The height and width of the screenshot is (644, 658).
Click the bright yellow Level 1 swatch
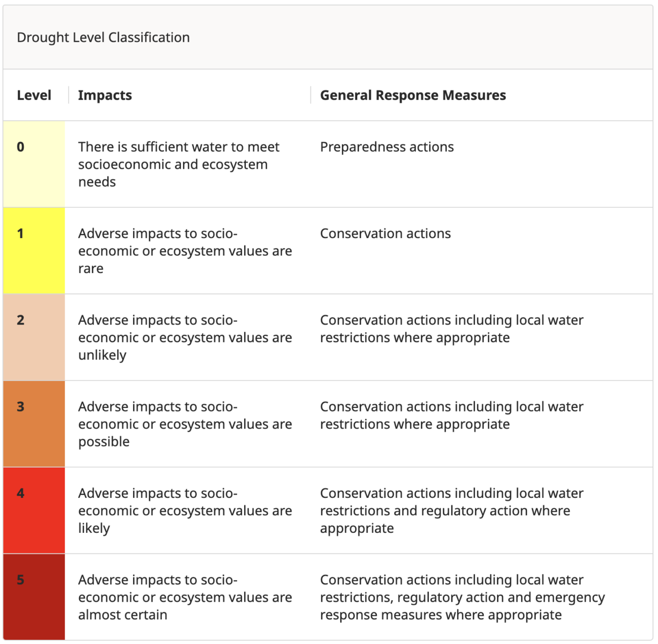34,251
